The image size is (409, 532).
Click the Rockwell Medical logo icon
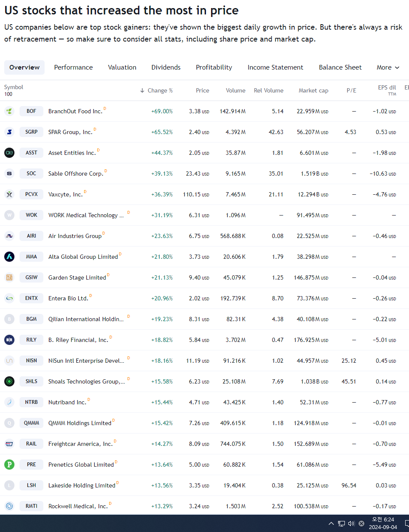click(x=9, y=506)
